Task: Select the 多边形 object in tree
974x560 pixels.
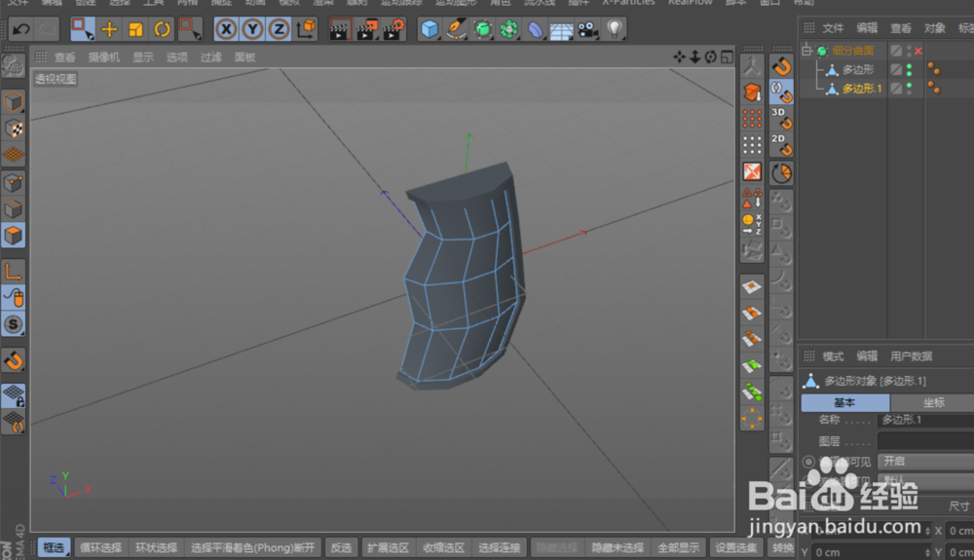Action: (x=858, y=69)
